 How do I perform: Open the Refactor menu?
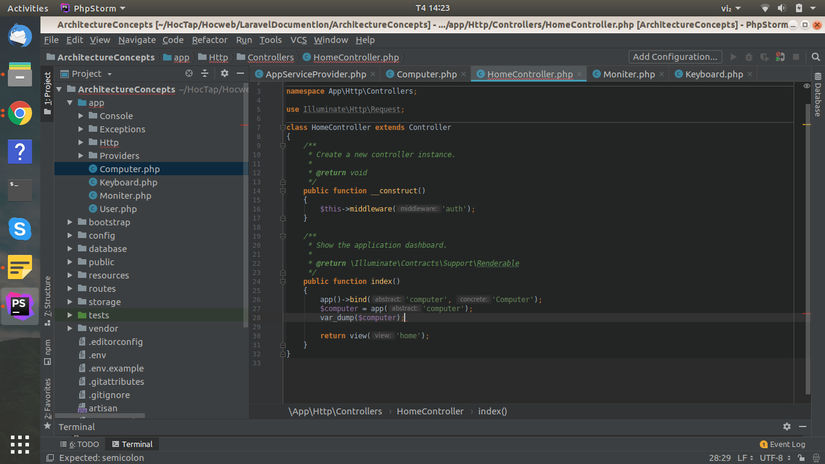[209, 40]
